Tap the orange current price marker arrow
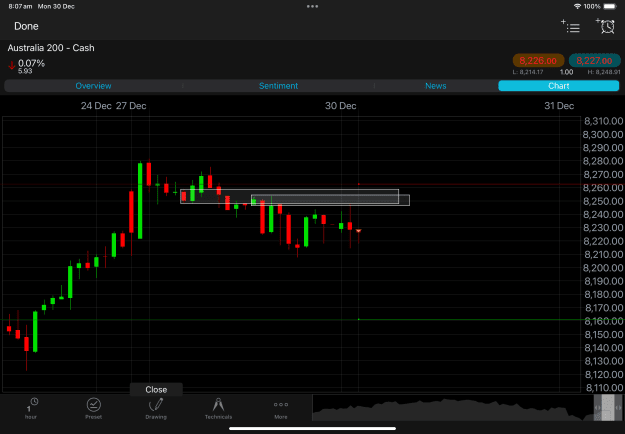 (x=358, y=231)
